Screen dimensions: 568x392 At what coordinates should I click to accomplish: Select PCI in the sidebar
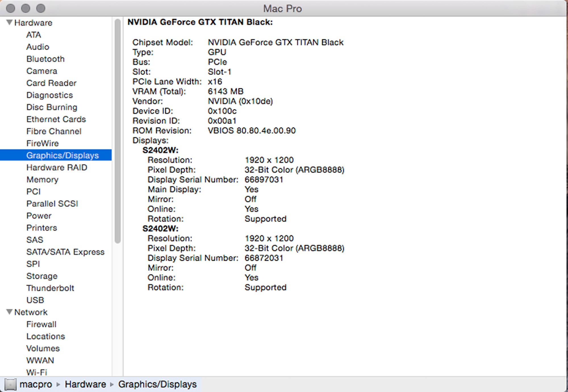point(34,192)
